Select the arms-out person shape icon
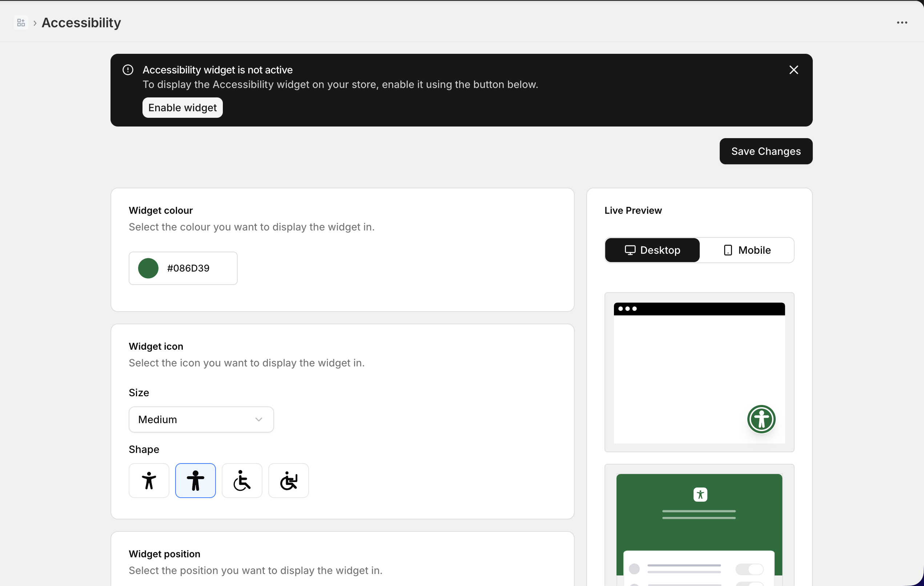 click(149, 480)
